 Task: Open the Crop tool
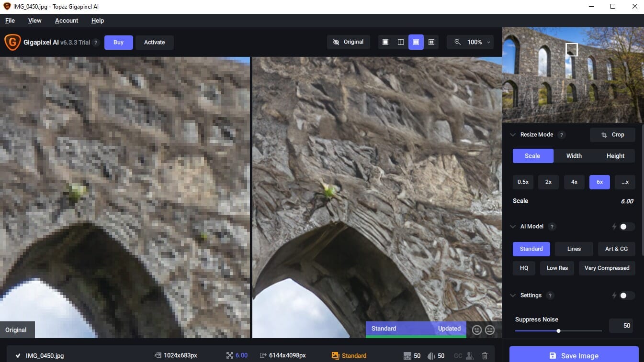pos(612,134)
